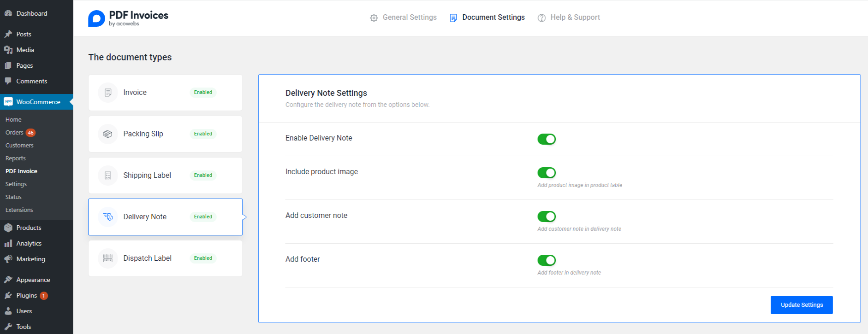Click the 'Delivery Note Settings' heading
This screenshot has height=334, width=868.
click(326, 93)
